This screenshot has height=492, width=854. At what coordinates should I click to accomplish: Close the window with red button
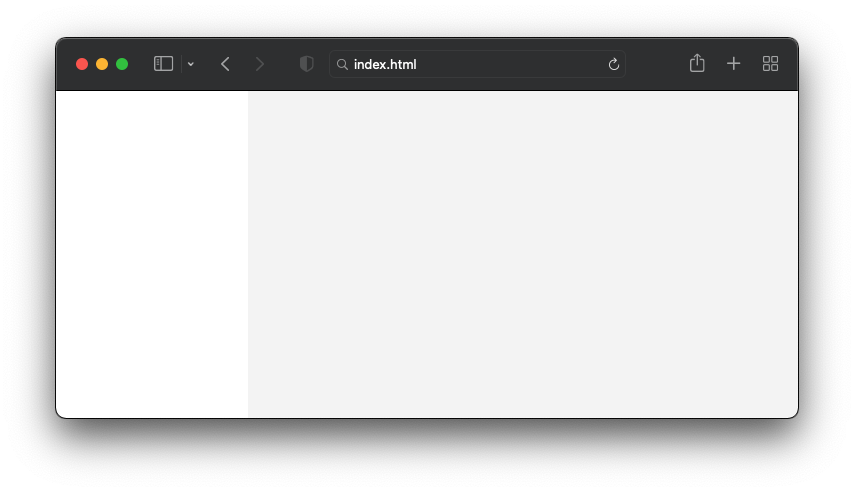pos(82,64)
